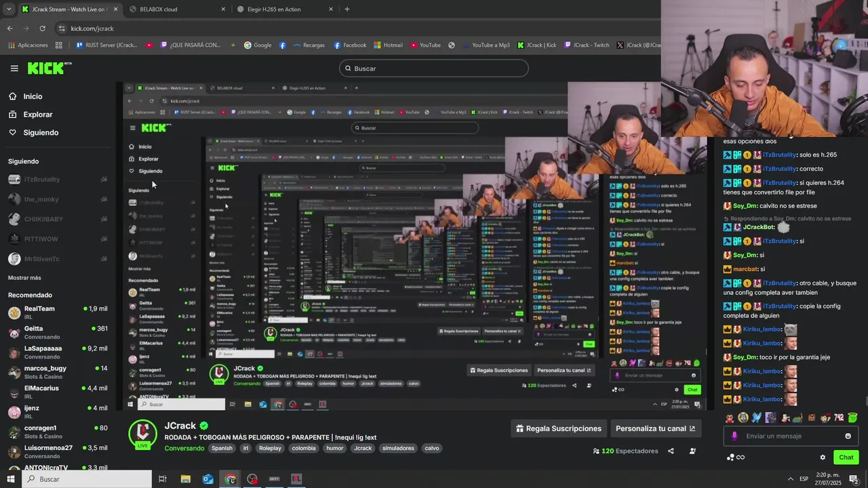Click the Buscar search field on Kick
Image resolution: width=868 pixels, height=488 pixels.
[434, 68]
